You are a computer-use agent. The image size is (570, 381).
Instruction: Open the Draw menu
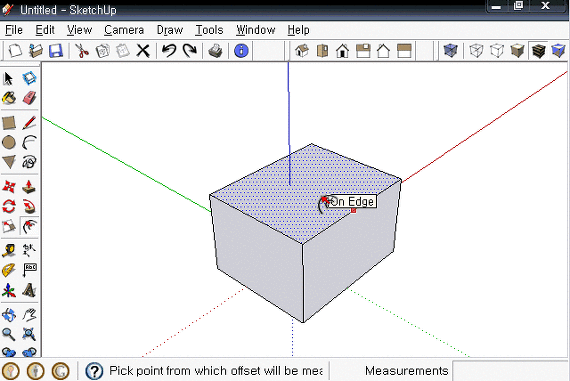tap(170, 30)
